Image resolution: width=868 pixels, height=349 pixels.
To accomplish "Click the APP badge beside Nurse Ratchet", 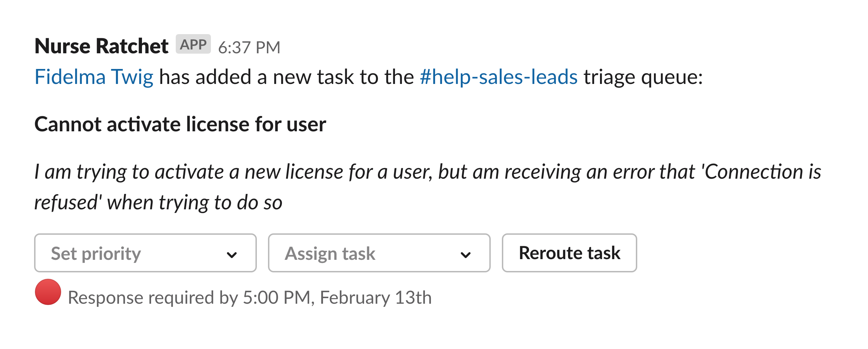I will [x=193, y=44].
